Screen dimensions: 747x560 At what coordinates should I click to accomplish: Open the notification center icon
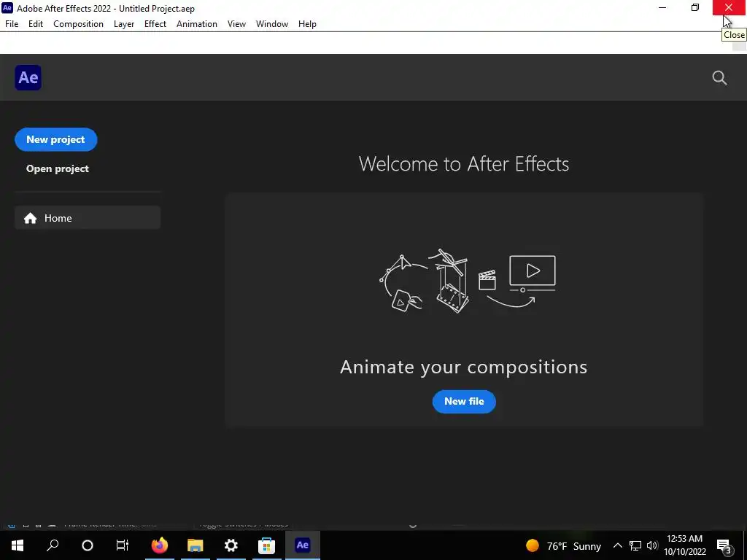click(x=724, y=546)
